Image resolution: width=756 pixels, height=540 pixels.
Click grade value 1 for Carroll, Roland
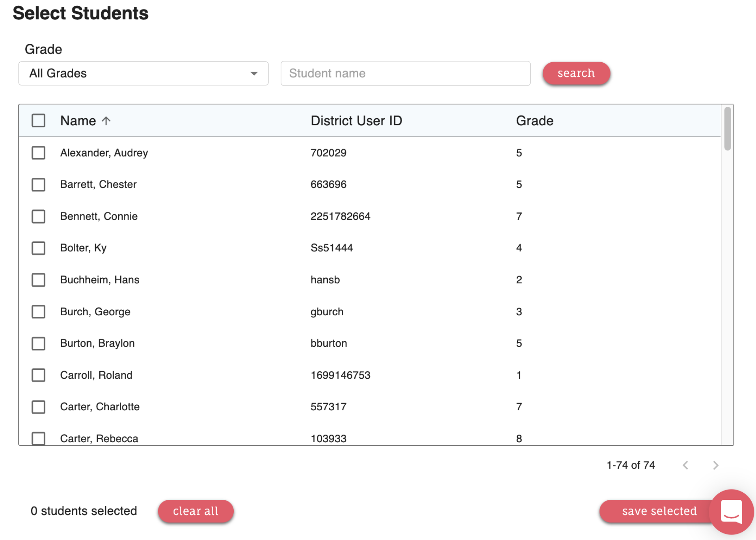(x=519, y=375)
